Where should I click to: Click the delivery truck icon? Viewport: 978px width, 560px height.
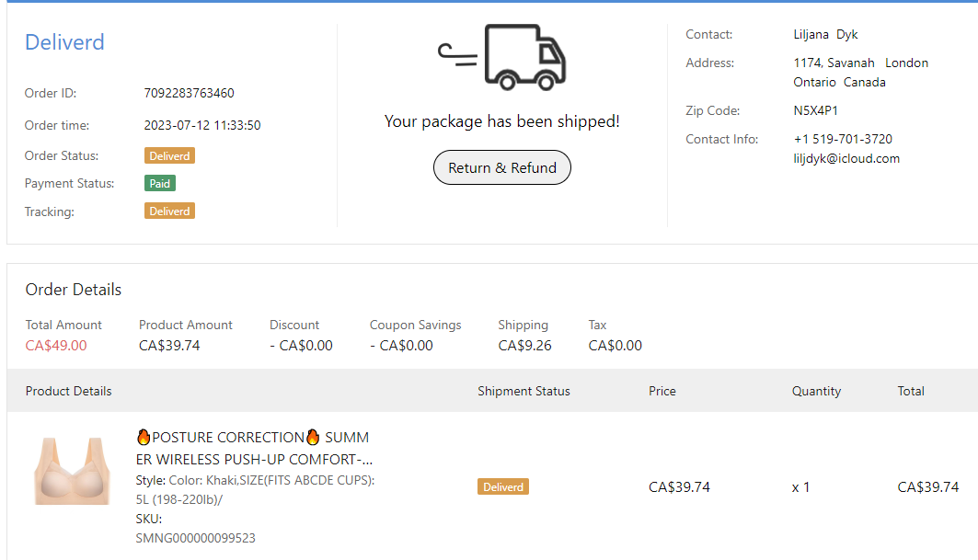pos(502,57)
